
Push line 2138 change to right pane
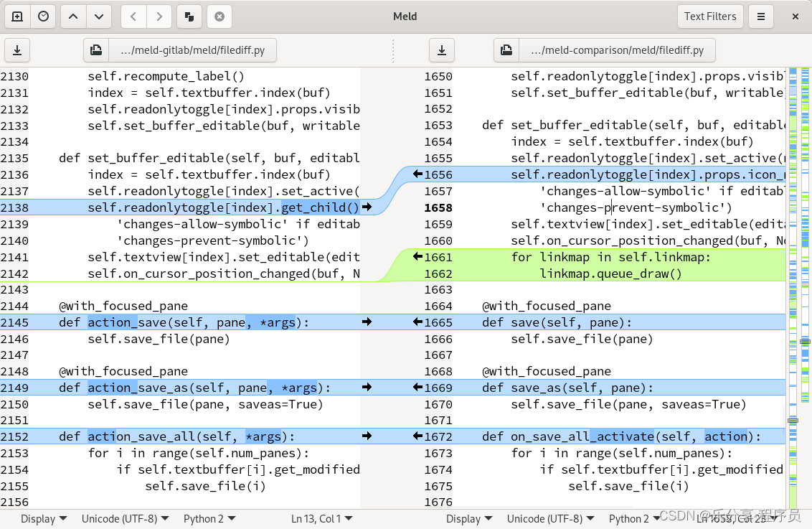point(367,207)
